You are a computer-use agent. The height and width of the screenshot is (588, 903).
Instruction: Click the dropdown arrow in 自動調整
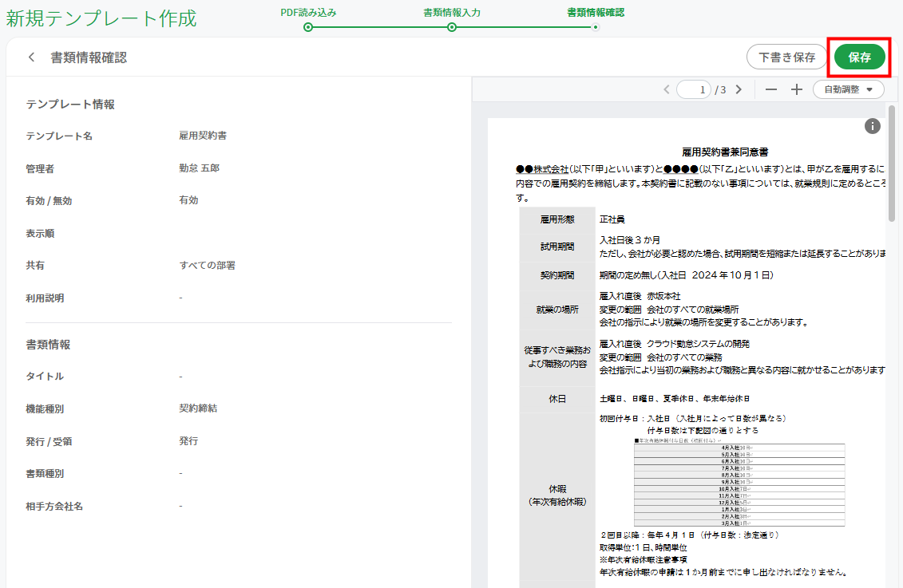tap(869, 89)
